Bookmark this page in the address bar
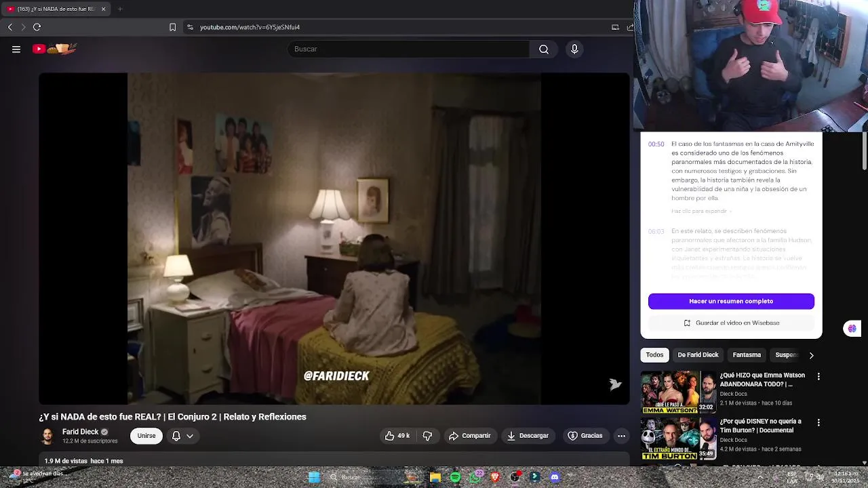 pyautogui.click(x=172, y=27)
